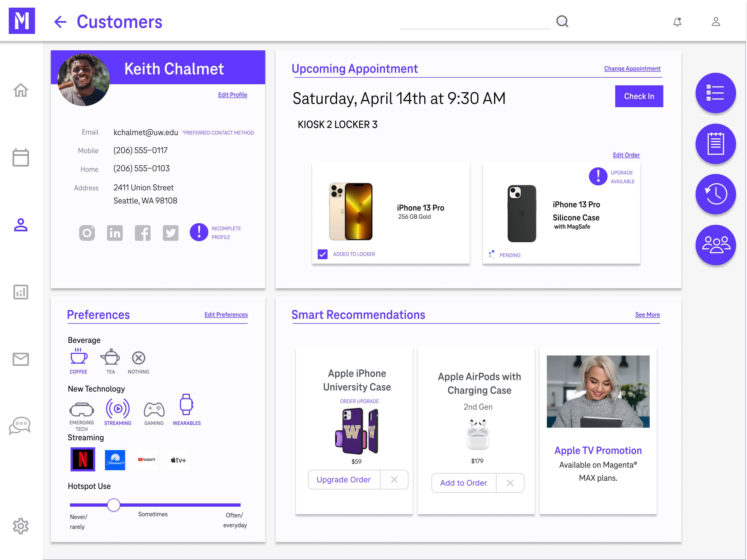This screenshot has width=747, height=560.
Task: Click the Check In button
Action: (639, 96)
